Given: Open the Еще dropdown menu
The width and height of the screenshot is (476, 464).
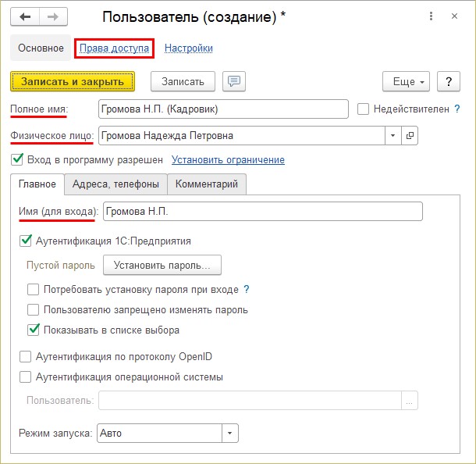Looking at the screenshot, I should (406, 81).
